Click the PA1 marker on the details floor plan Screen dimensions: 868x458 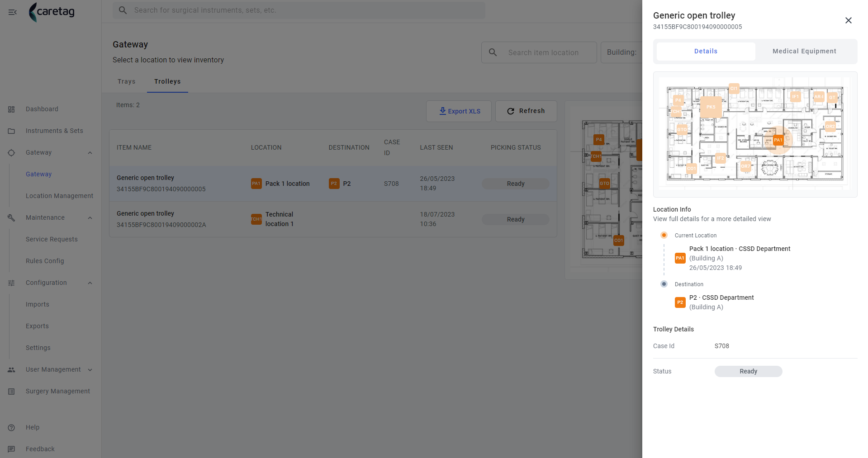tap(778, 140)
